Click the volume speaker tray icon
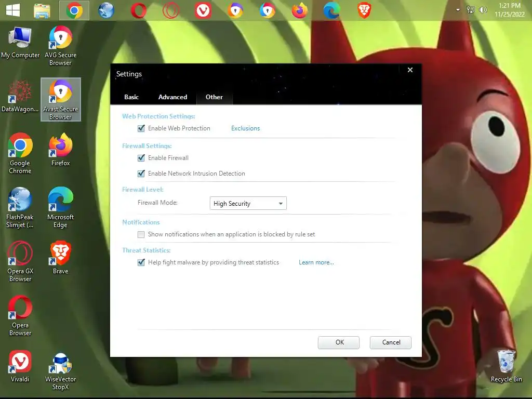 click(x=483, y=10)
